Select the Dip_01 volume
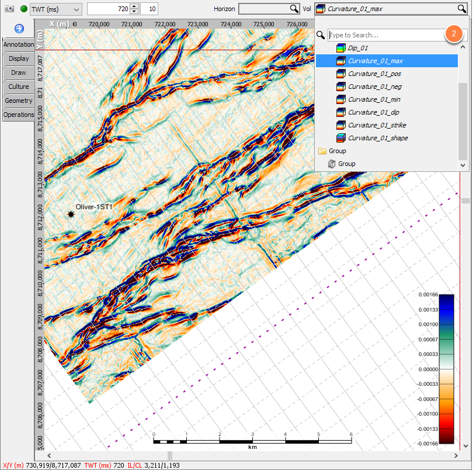The image size is (476, 470). (x=358, y=48)
